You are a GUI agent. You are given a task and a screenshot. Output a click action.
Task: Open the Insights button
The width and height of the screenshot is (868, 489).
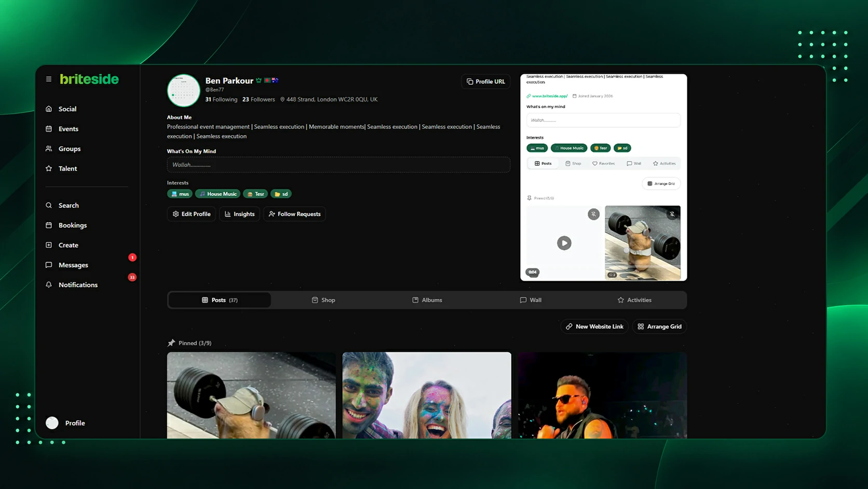[239, 214]
